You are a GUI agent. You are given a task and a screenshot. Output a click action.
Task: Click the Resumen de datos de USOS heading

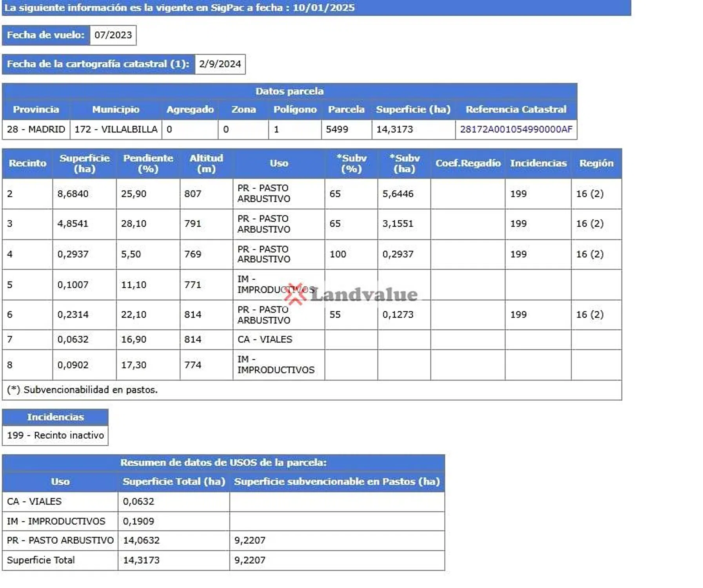(x=223, y=463)
